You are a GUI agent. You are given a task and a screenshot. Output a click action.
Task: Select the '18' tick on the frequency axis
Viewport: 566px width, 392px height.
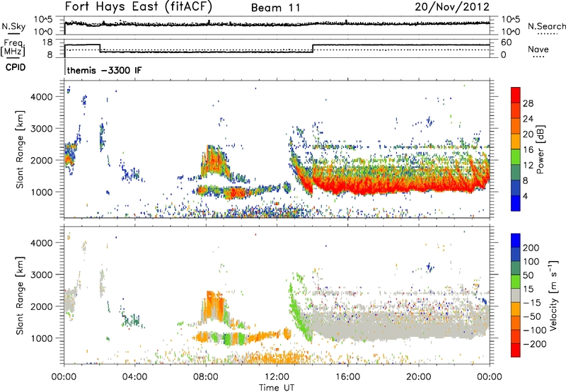click(x=47, y=42)
